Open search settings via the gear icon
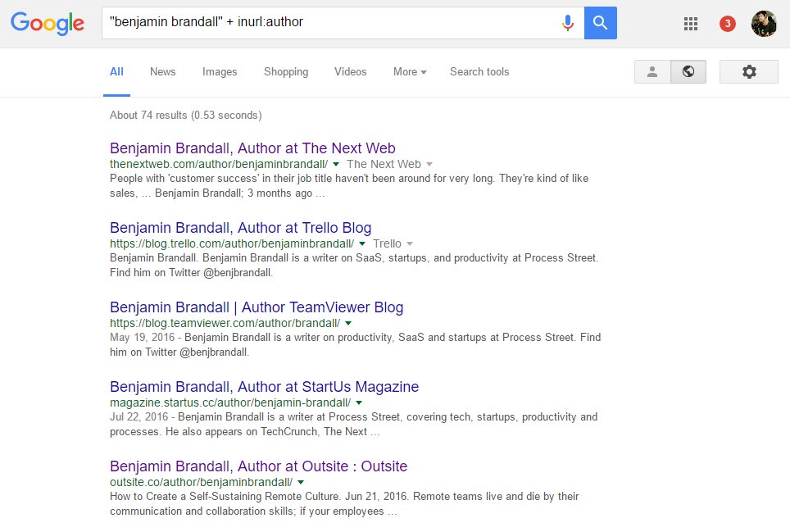The width and height of the screenshot is (790, 532). click(x=748, y=71)
